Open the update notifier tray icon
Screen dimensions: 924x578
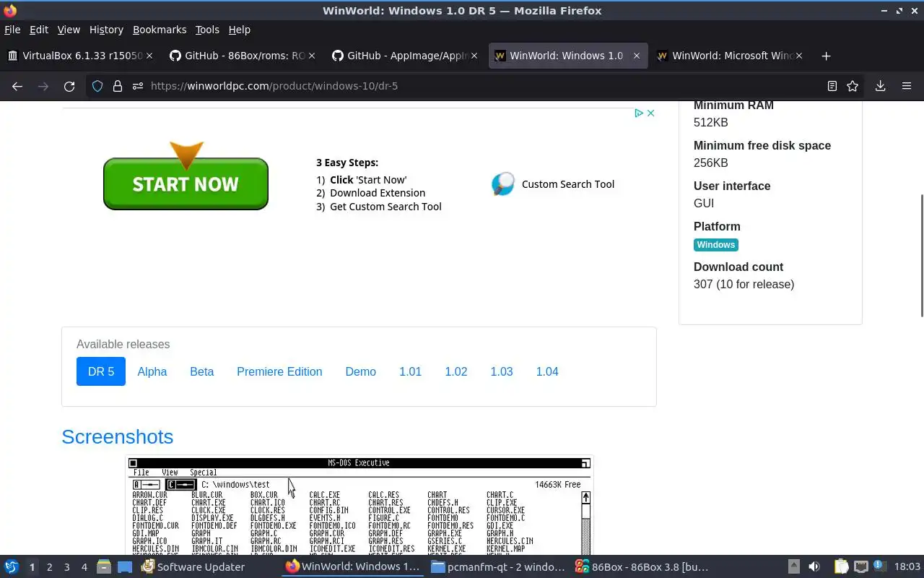(x=879, y=567)
